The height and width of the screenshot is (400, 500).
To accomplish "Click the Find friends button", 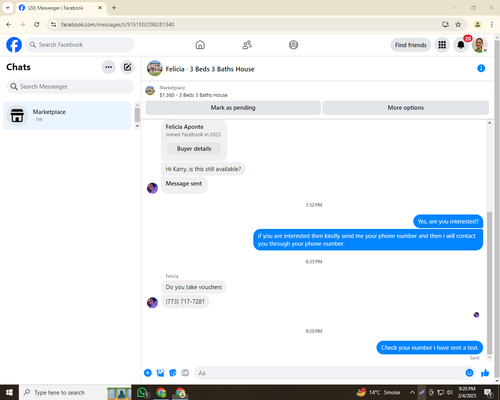I will click(411, 45).
